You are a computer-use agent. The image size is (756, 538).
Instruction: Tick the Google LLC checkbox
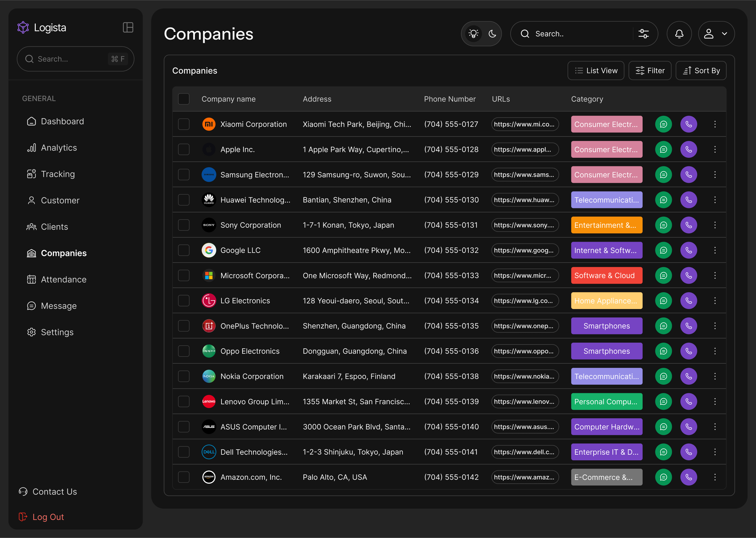[184, 250]
